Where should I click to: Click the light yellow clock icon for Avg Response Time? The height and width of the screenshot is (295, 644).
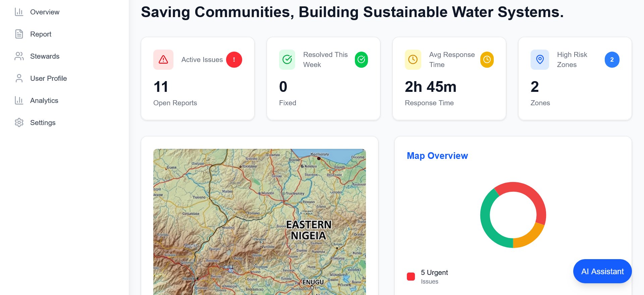point(413,60)
